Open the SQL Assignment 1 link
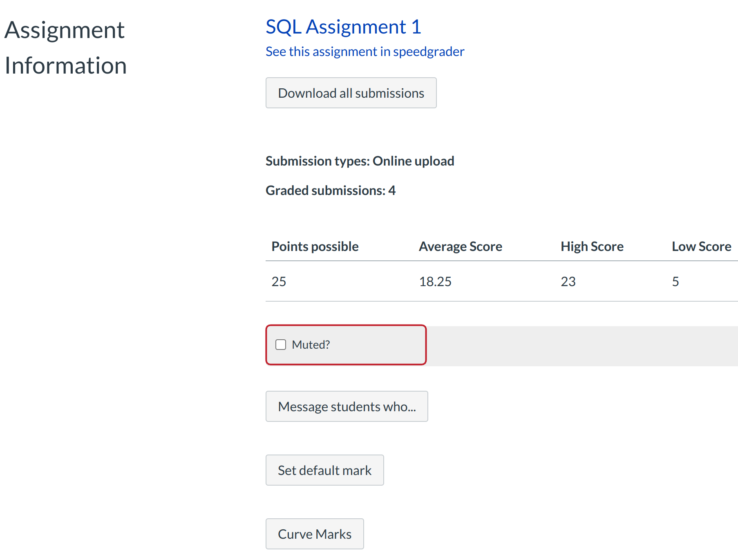This screenshot has height=560, width=738. (343, 27)
